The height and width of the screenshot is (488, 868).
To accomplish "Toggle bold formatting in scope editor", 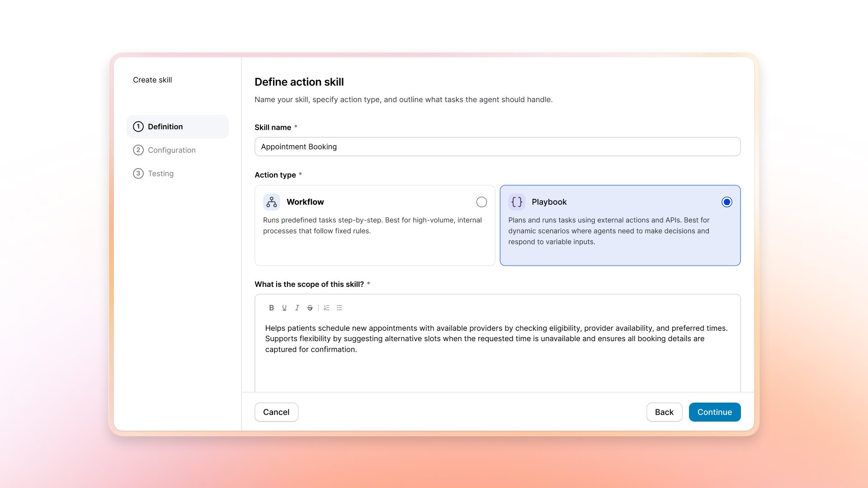I will 271,308.
